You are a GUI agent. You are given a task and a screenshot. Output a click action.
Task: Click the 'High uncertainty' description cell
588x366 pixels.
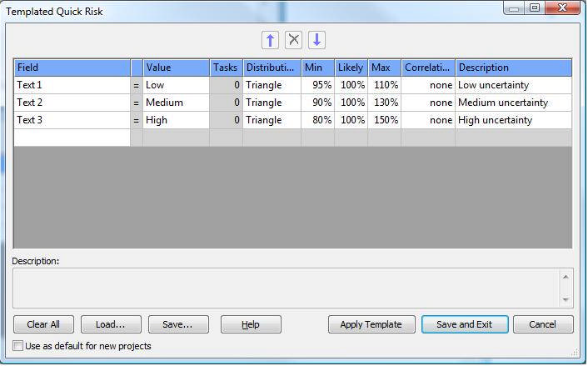(513, 120)
